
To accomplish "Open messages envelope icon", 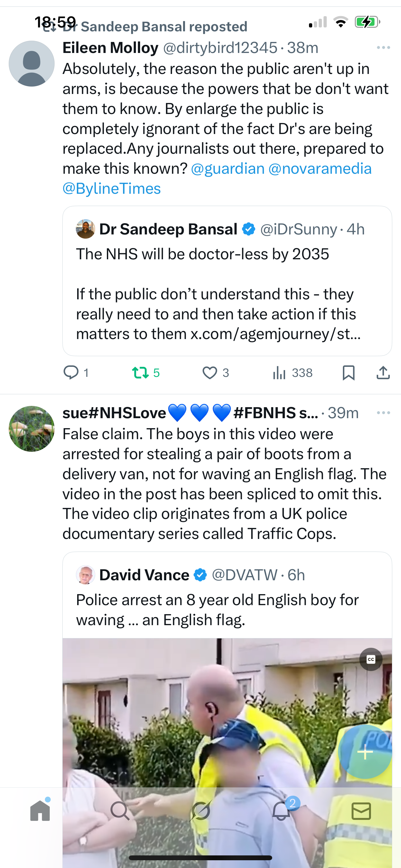I will coord(361,811).
